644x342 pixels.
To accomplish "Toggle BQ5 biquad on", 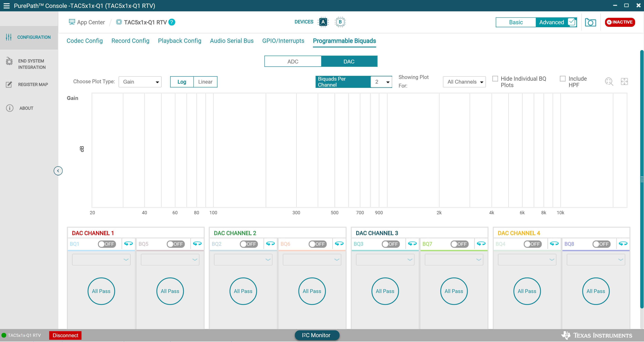I will [x=175, y=244].
